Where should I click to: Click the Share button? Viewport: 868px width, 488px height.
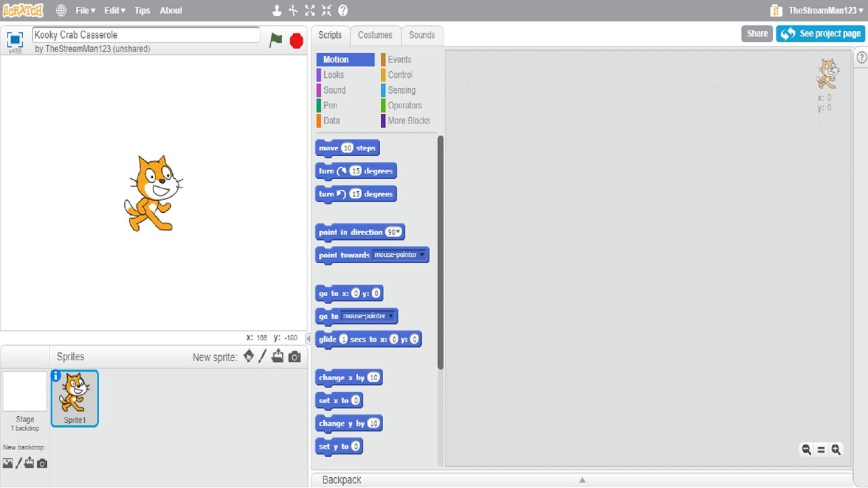pyautogui.click(x=757, y=33)
